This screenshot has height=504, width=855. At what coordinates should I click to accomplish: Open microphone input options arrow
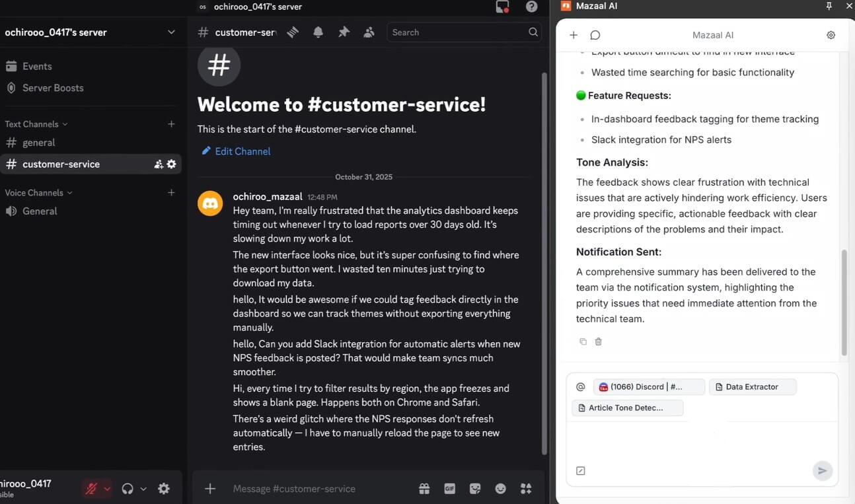point(107,489)
